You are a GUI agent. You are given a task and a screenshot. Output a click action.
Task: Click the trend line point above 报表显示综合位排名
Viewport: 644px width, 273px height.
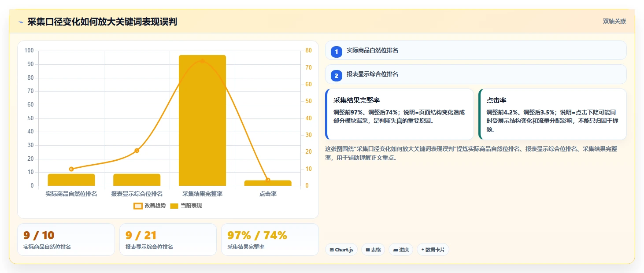[x=137, y=151]
